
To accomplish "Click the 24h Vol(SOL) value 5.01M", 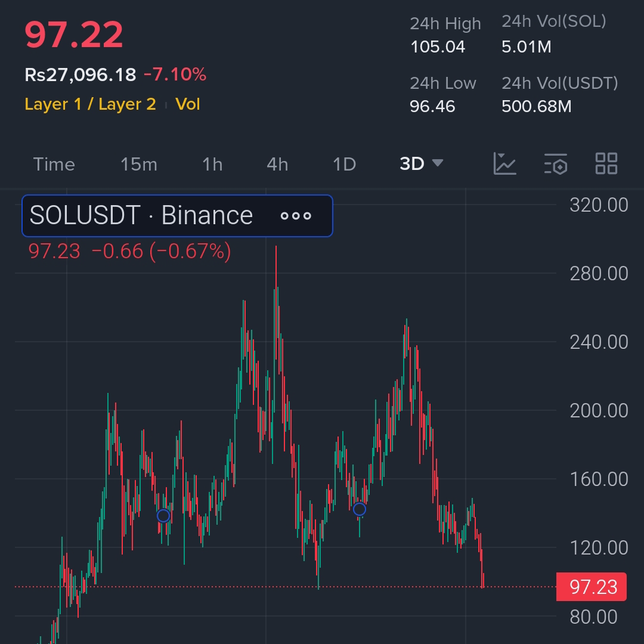I will [527, 47].
